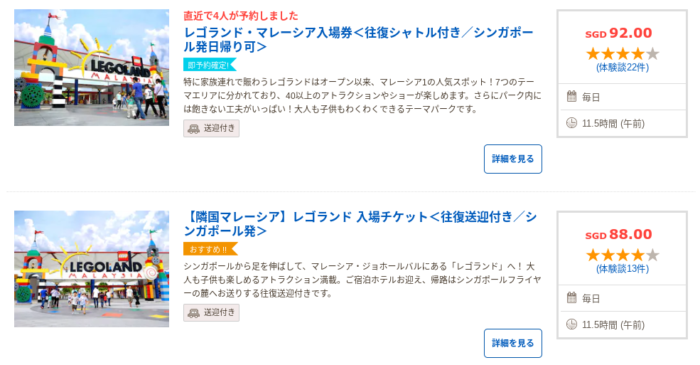View the 体験談22件 reviews link
This screenshot has height=365, width=700.
622,68
